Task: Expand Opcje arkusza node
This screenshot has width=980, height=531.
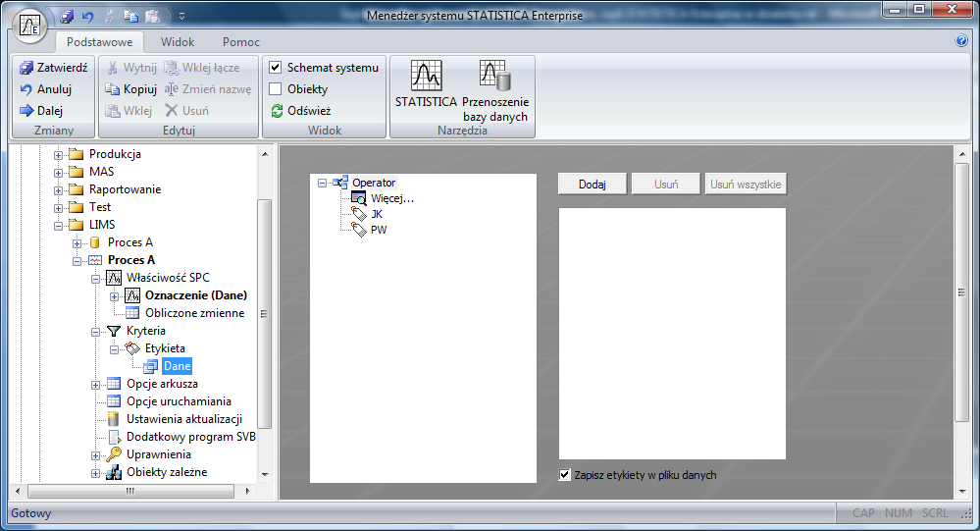Action: click(x=95, y=385)
